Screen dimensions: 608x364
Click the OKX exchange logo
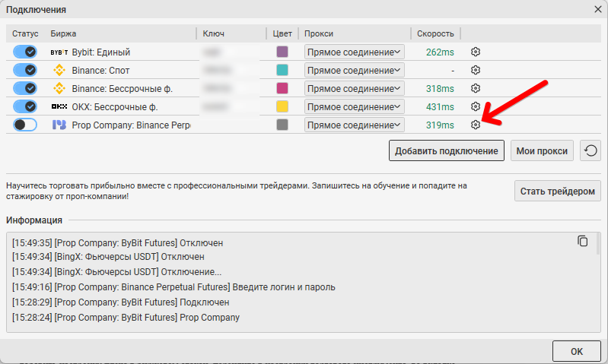pos(59,106)
